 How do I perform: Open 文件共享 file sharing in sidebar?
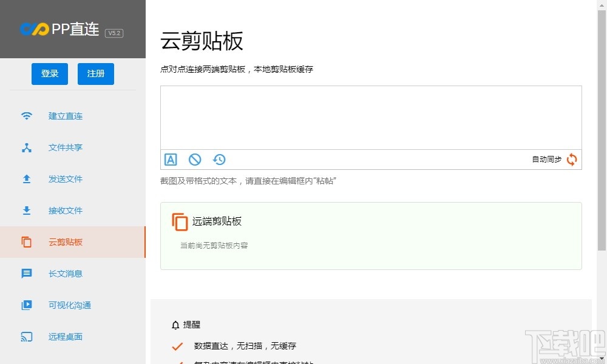[65, 147]
